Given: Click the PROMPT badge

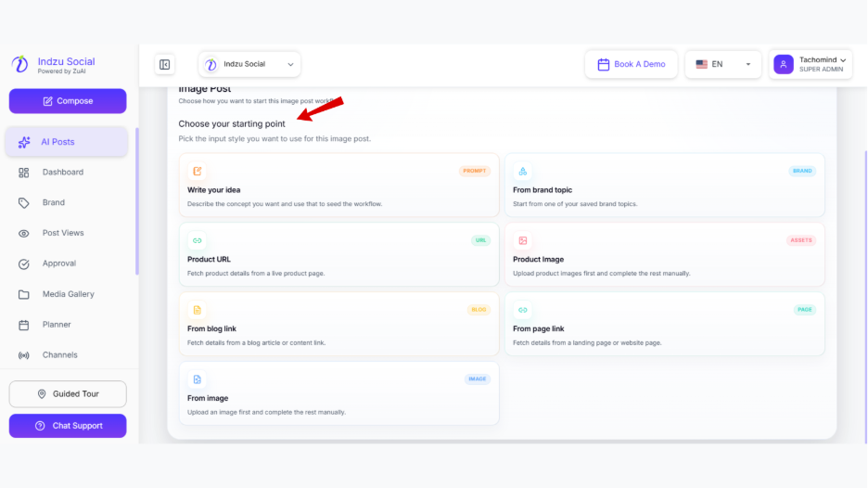Looking at the screenshot, I should tap(475, 171).
